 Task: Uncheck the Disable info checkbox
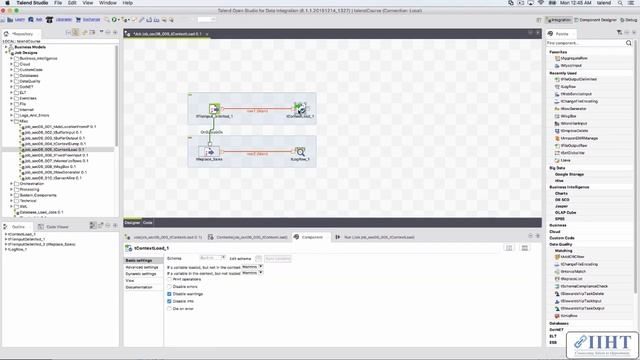point(169,301)
